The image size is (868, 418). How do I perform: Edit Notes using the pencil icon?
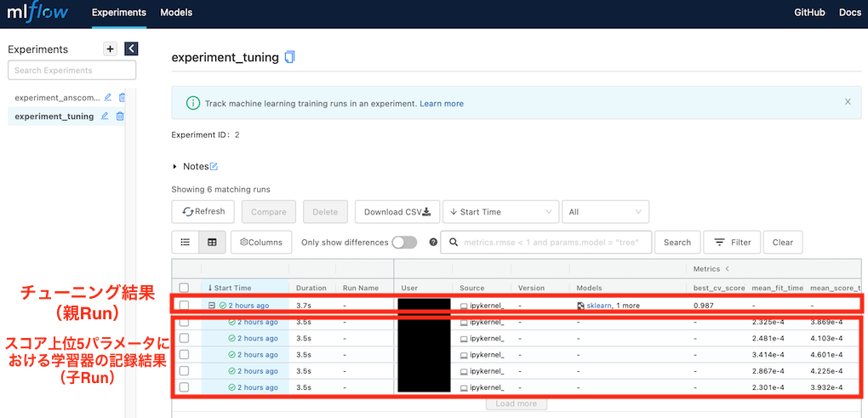coord(214,166)
